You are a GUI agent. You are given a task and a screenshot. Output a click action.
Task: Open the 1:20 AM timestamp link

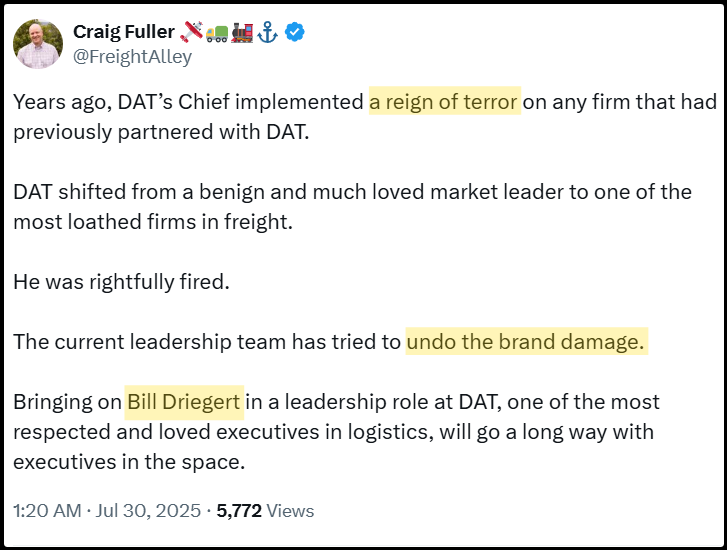click(x=48, y=511)
